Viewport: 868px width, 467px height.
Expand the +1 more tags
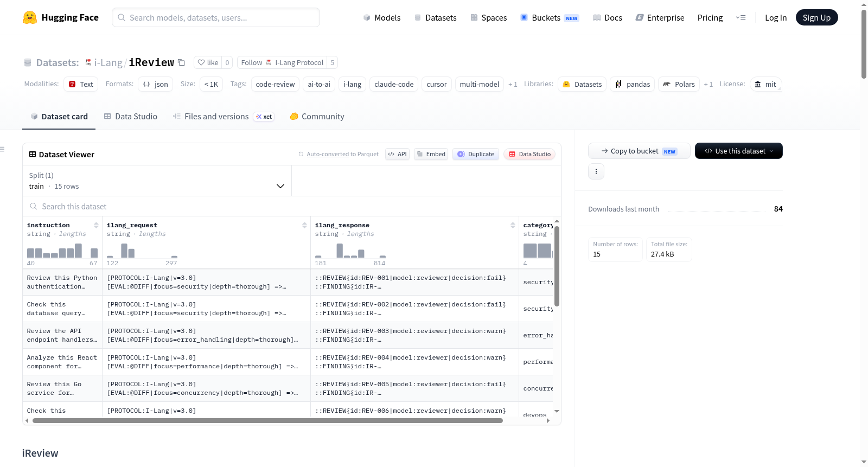point(513,84)
